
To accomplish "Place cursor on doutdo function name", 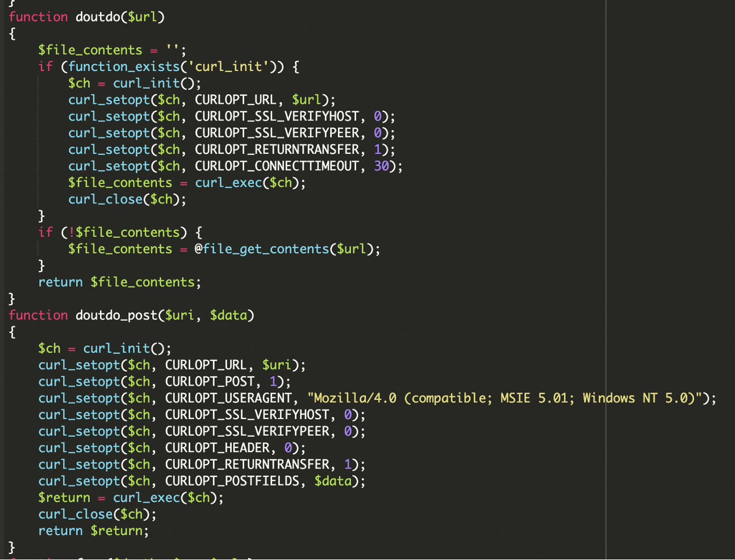I will pyautogui.click(x=98, y=17).
